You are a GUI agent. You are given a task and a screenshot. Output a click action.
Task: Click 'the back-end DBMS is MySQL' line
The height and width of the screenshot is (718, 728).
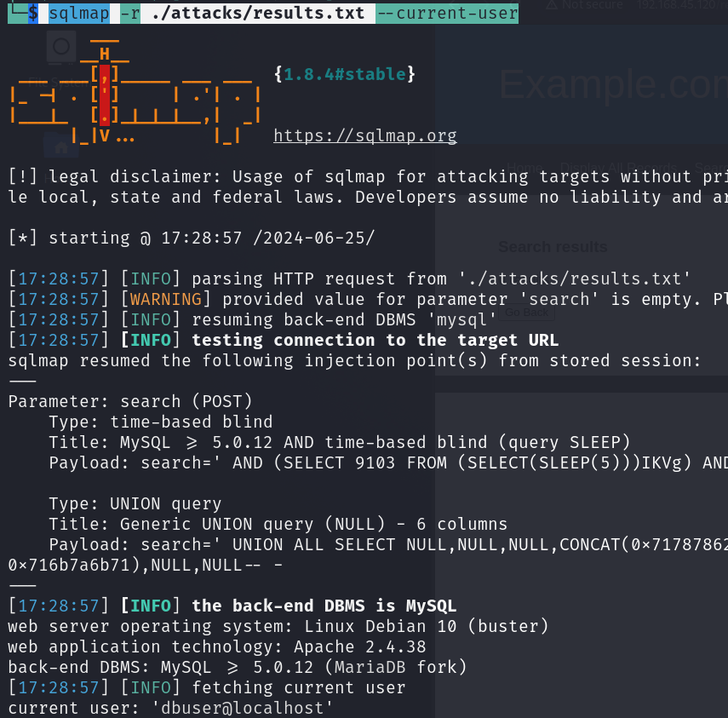(324, 606)
